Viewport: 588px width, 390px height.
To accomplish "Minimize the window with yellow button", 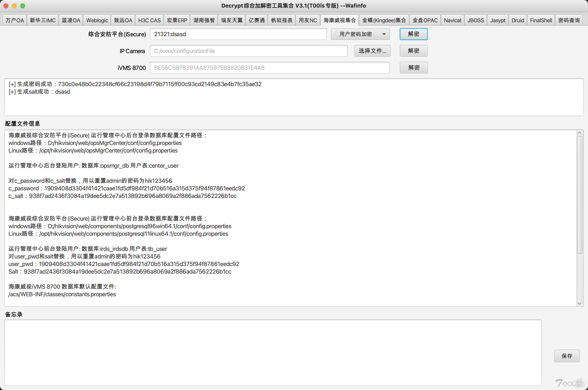I will (x=14, y=6).
